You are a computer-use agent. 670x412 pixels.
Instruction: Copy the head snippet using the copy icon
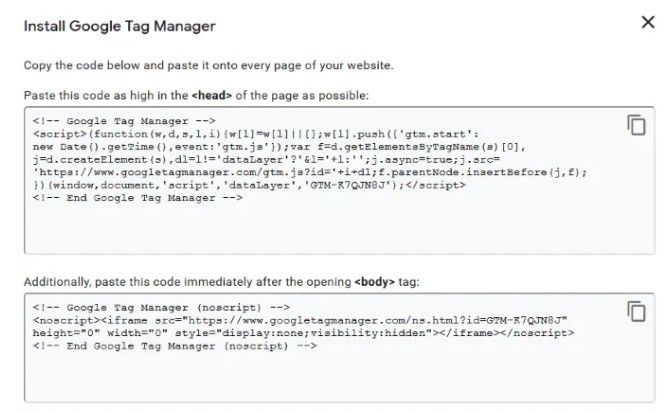[635, 125]
